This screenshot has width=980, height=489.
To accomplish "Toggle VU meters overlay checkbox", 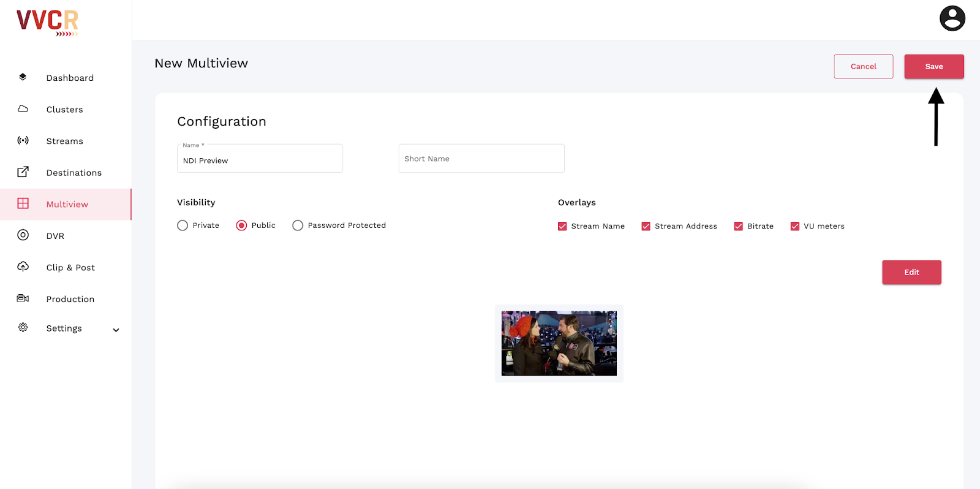I will click(794, 226).
